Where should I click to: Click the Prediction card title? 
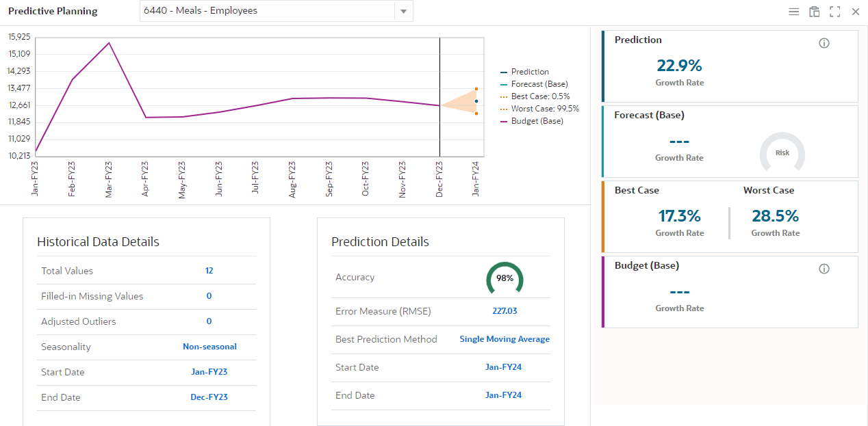[638, 40]
